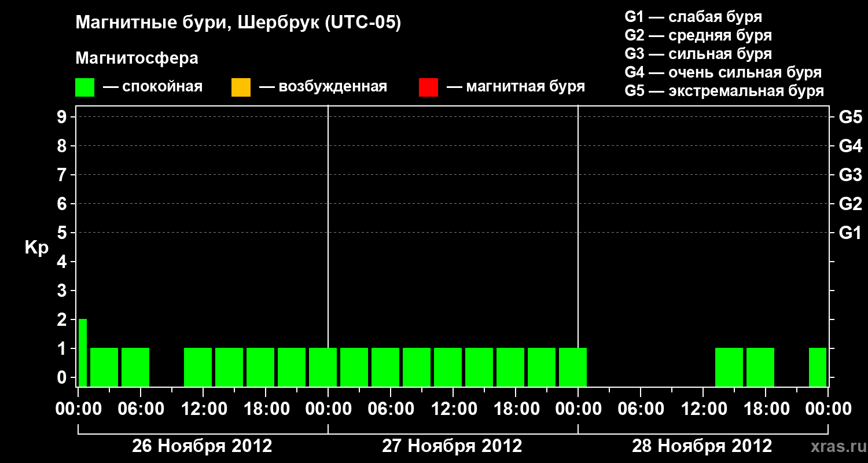Click the bar at 16:00–19:00 on 28 November
868x463 pixels.
pyautogui.click(x=760, y=367)
